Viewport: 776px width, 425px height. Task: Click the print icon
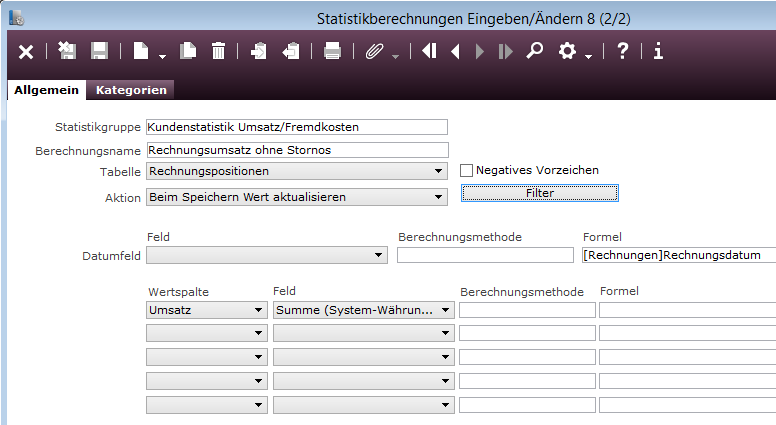(333, 52)
